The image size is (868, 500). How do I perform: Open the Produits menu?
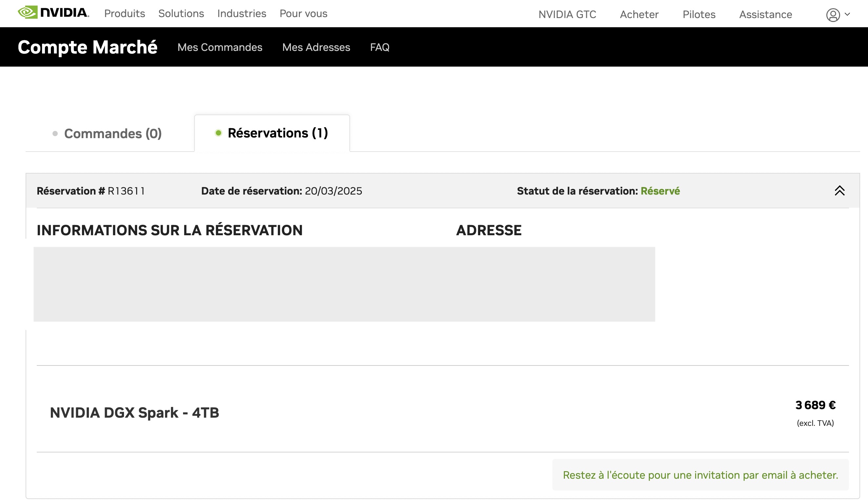(x=125, y=13)
